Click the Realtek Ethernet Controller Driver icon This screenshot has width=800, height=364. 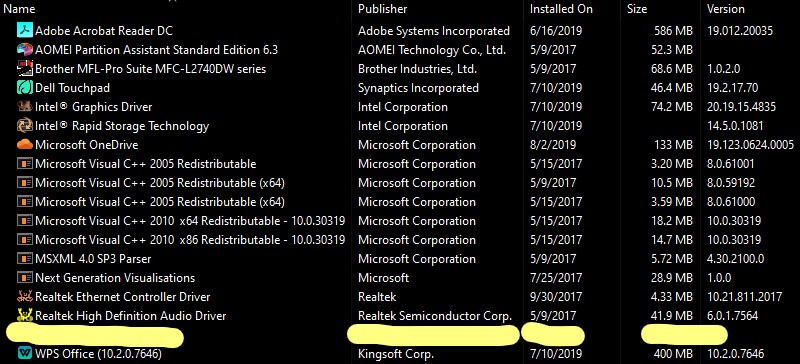coord(24,297)
